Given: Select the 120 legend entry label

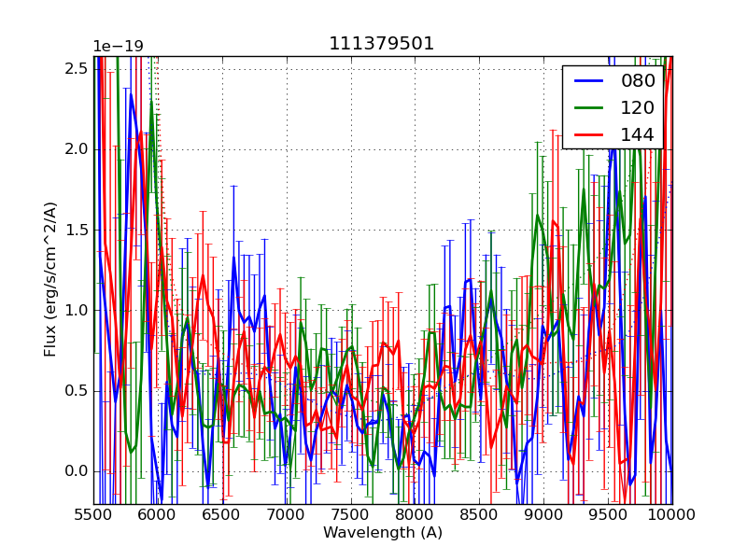Looking at the screenshot, I should [x=638, y=107].
